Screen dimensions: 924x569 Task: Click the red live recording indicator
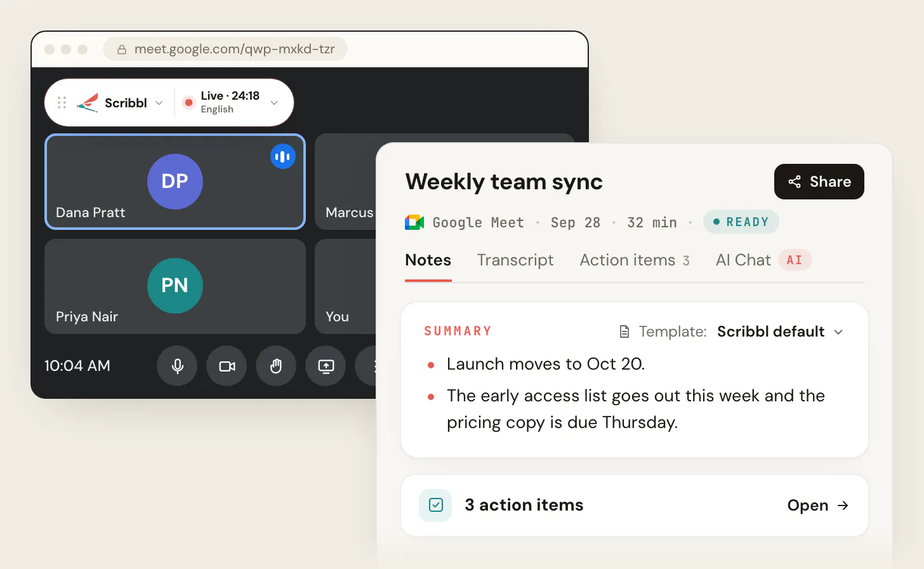click(188, 102)
